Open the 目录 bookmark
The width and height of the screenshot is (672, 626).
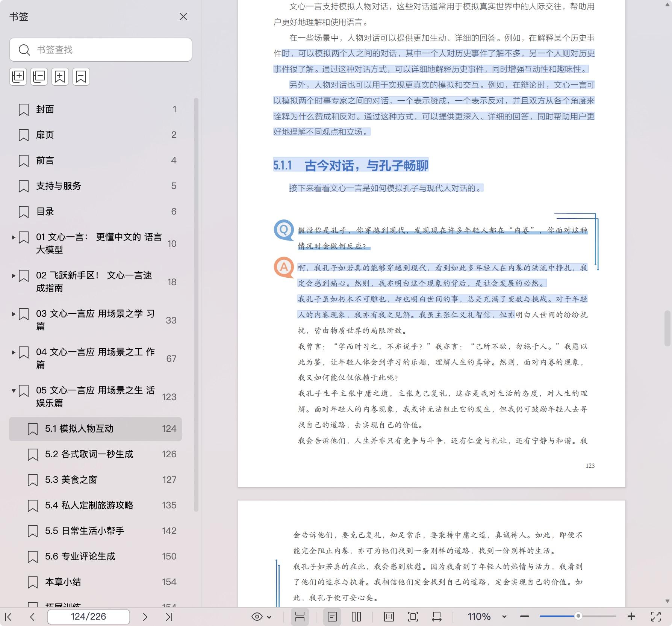95,212
